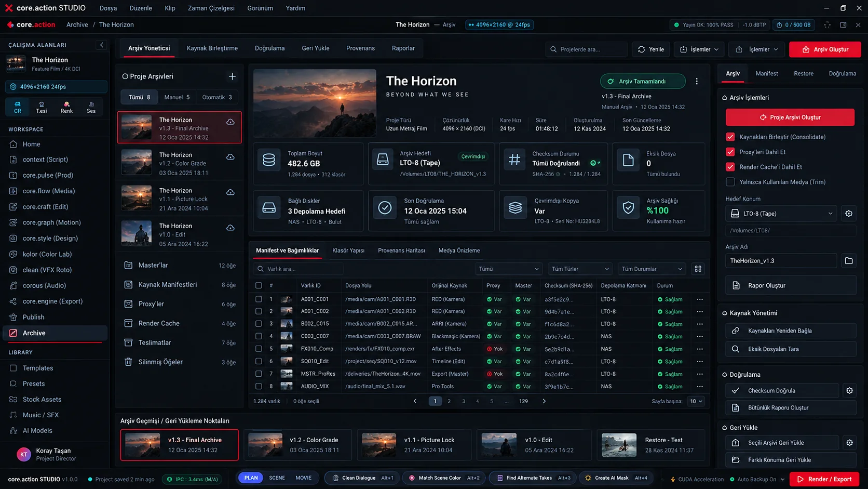Open settings gear beside Seçili Arşivi Geri Yükle
The width and height of the screenshot is (868, 489).
(x=849, y=443)
